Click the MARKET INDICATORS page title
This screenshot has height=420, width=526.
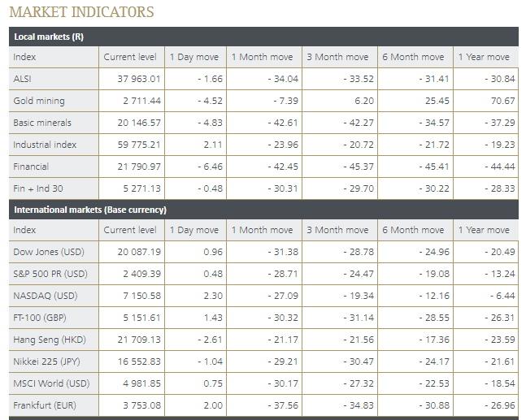tap(81, 12)
